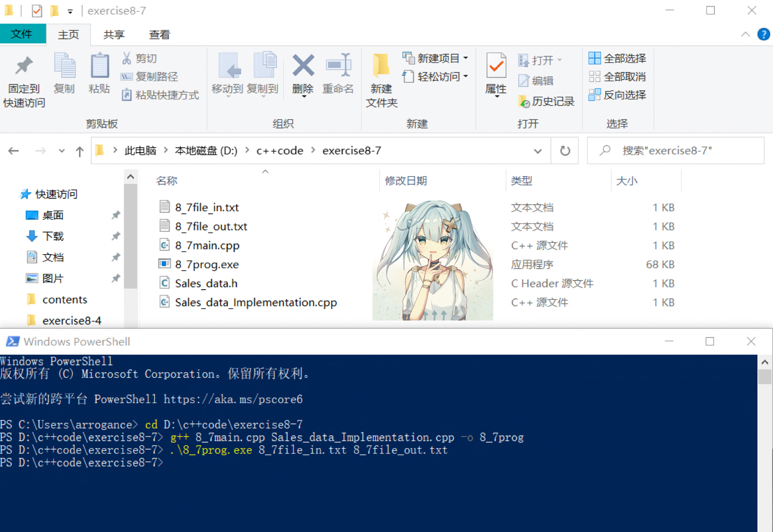Click the Open (打开) ribbon button
The width and height of the screenshot is (773, 532).
tap(540, 60)
